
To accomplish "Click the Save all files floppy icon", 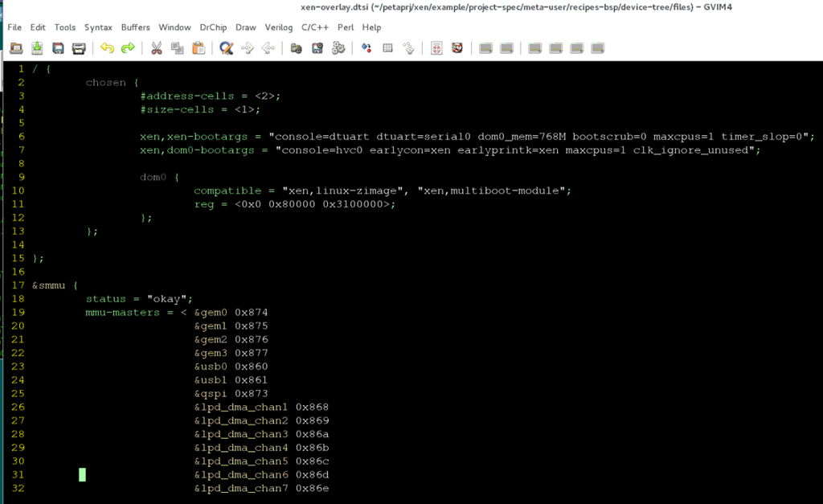I will 58,48.
